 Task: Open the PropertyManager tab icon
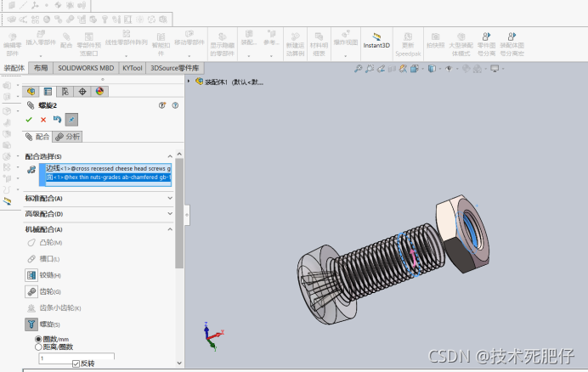[48, 91]
